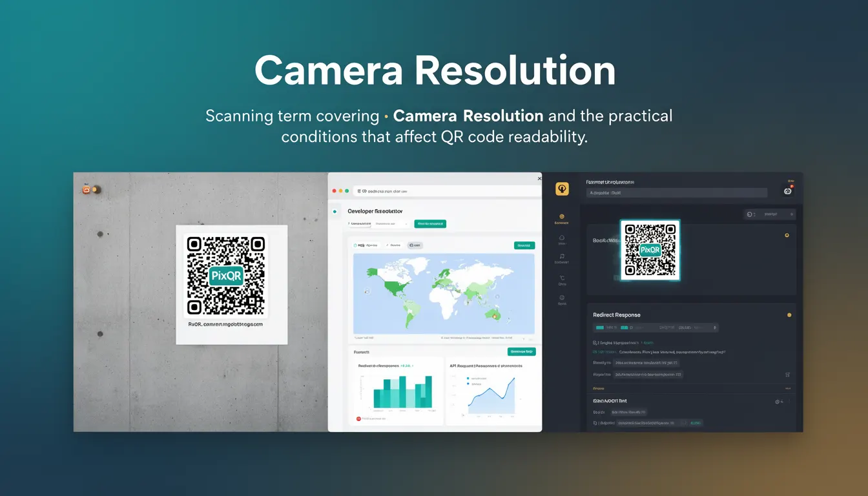Click the teal button beside the Developer Resolution tabs

click(x=430, y=223)
